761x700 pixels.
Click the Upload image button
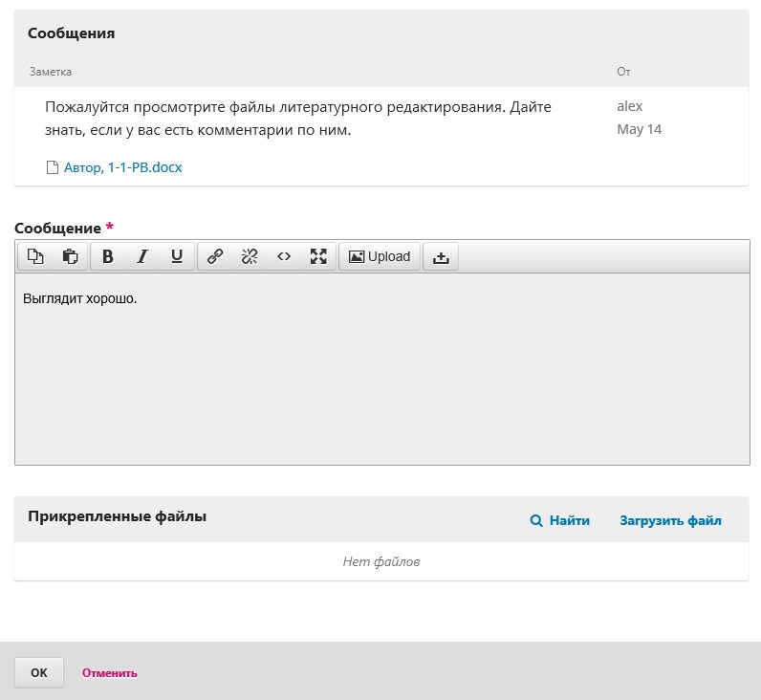coord(380,256)
